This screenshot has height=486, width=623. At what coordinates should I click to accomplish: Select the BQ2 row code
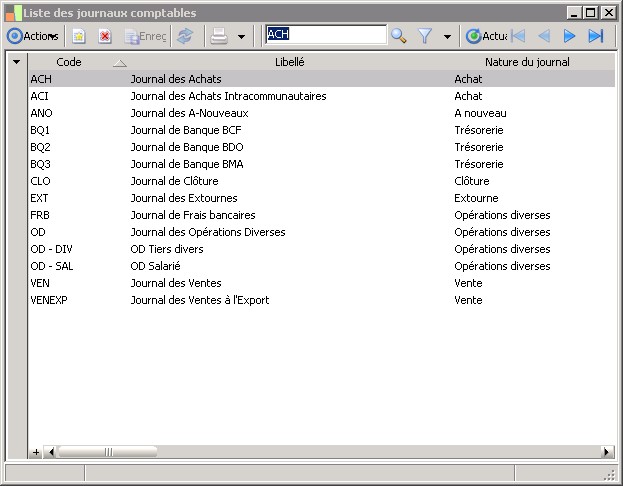(x=40, y=147)
